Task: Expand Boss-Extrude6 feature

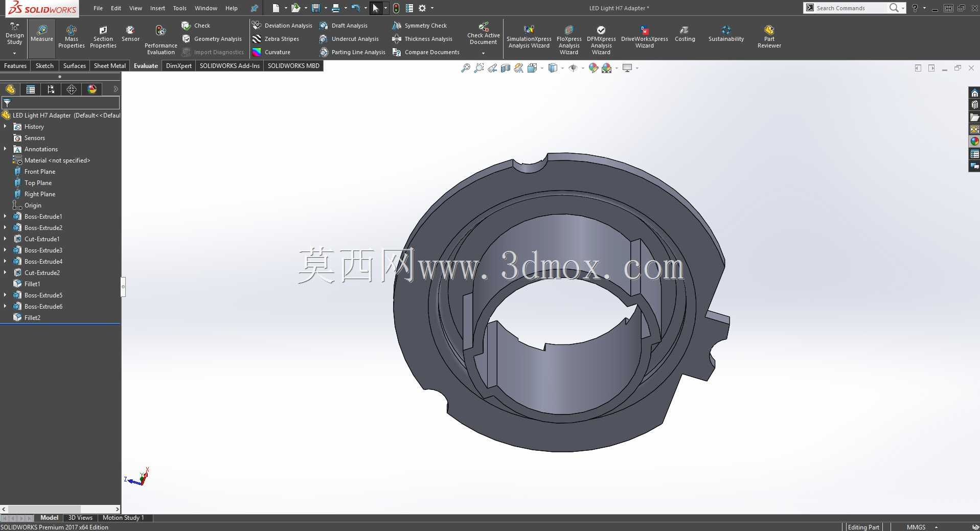Action: 5,307
